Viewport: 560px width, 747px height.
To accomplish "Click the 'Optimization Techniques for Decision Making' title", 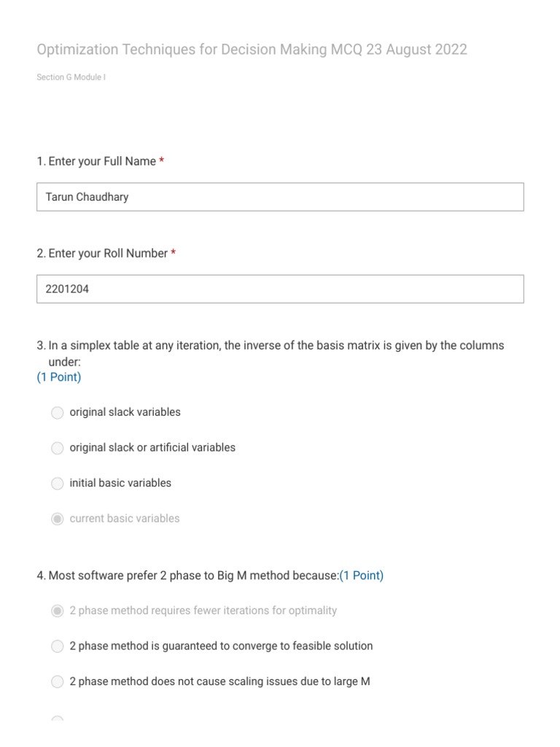I will pyautogui.click(x=252, y=50).
